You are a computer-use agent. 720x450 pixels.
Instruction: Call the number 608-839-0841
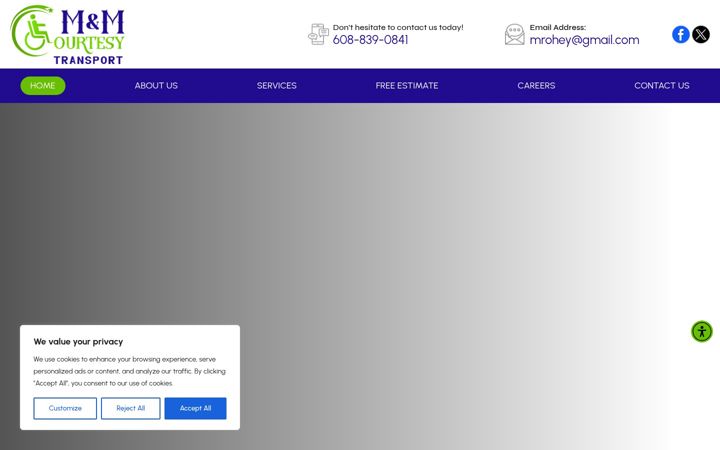(x=371, y=40)
